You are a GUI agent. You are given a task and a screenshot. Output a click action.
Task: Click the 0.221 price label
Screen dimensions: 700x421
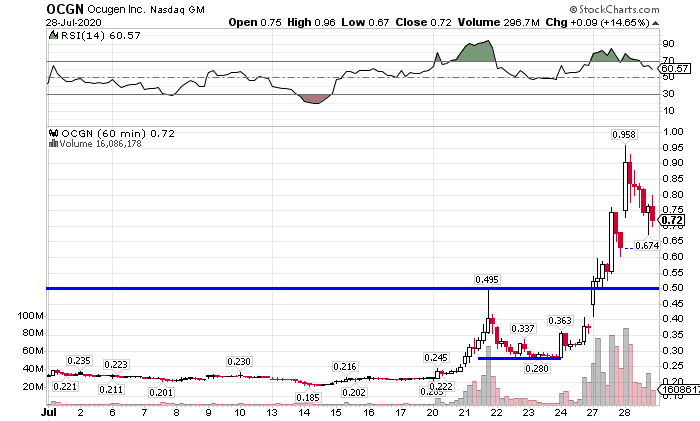[x=65, y=386]
